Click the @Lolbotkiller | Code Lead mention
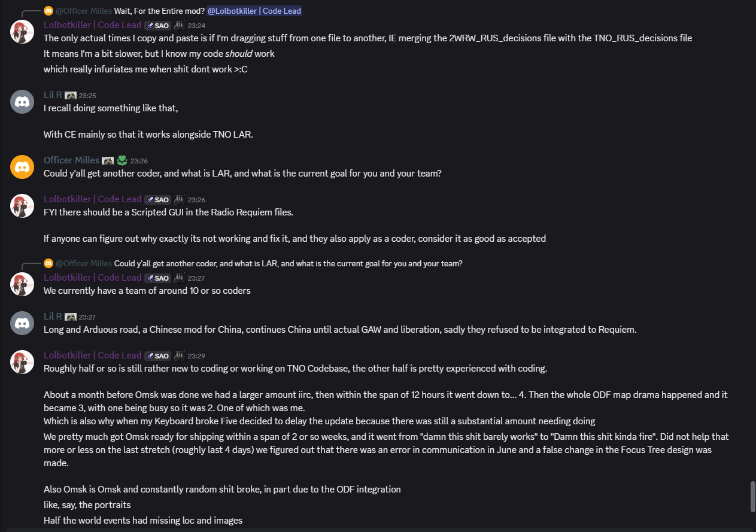Screen dimensions: 756x532 coord(254,11)
